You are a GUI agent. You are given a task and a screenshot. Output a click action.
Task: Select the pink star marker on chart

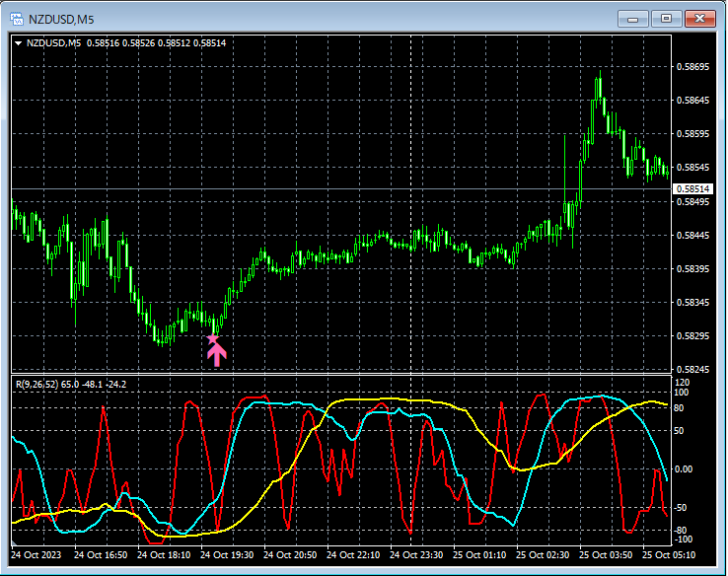pyautogui.click(x=213, y=339)
